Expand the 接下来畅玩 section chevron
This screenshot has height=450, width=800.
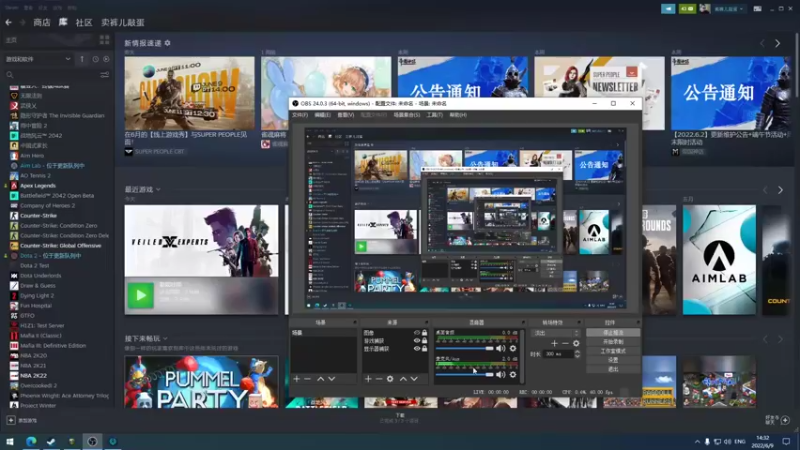pyautogui.click(x=165, y=338)
